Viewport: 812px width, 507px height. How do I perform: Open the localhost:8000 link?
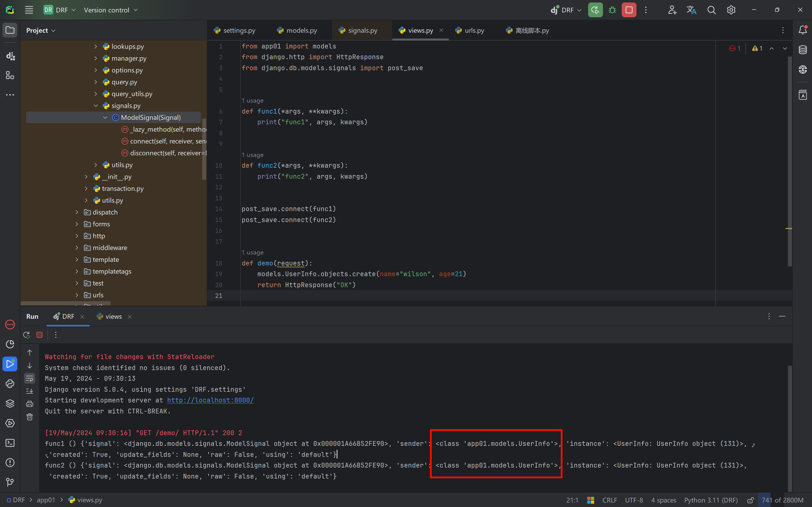[210, 400]
